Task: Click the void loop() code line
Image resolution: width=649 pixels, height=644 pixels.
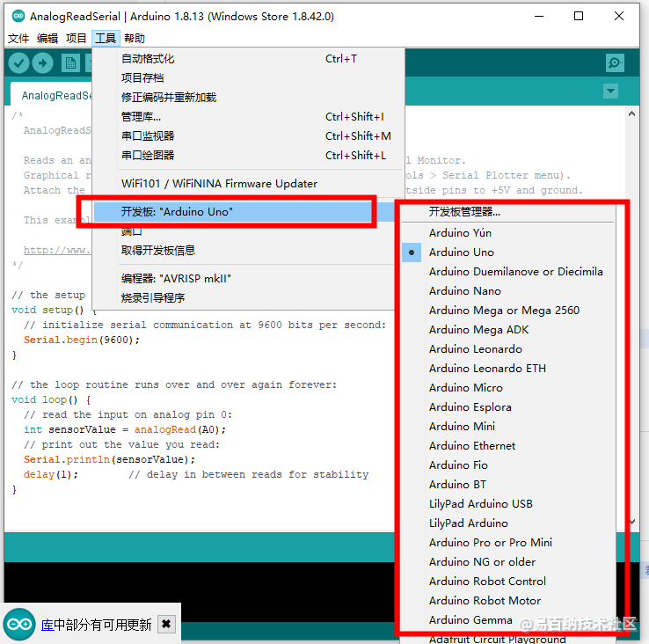Action: click(x=51, y=399)
